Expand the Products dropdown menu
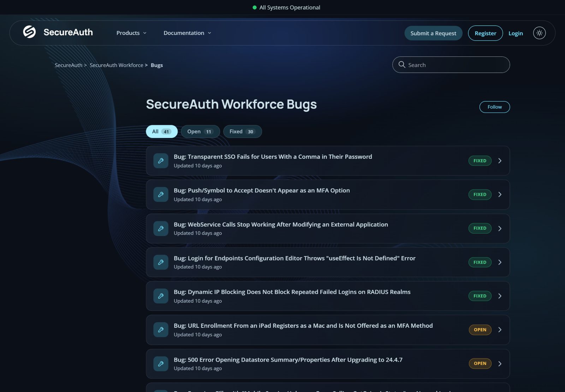 [131, 33]
